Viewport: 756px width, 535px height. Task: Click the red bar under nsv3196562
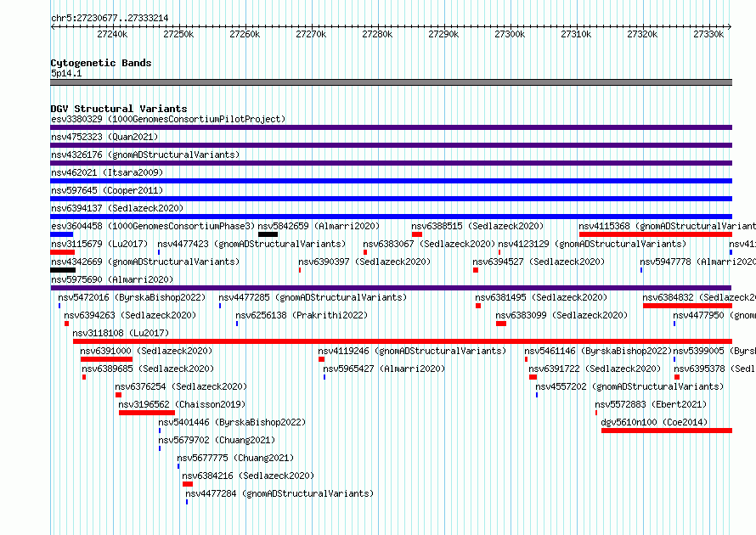pyautogui.click(x=147, y=413)
